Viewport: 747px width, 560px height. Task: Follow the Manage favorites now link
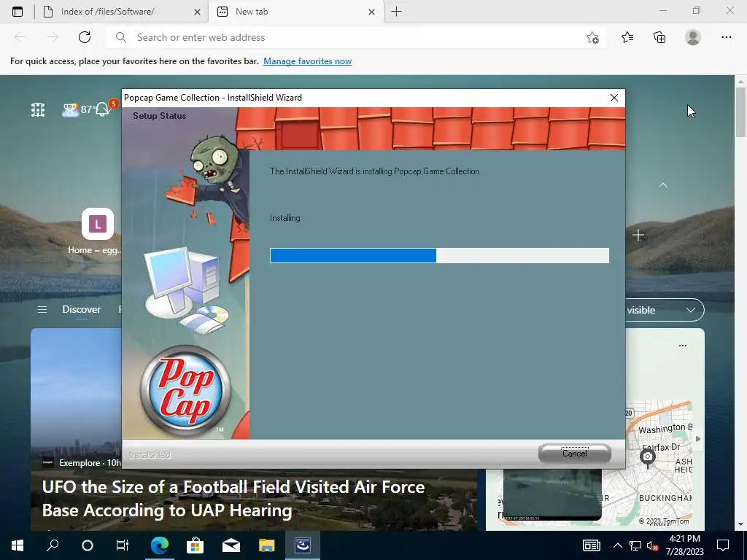point(307,61)
